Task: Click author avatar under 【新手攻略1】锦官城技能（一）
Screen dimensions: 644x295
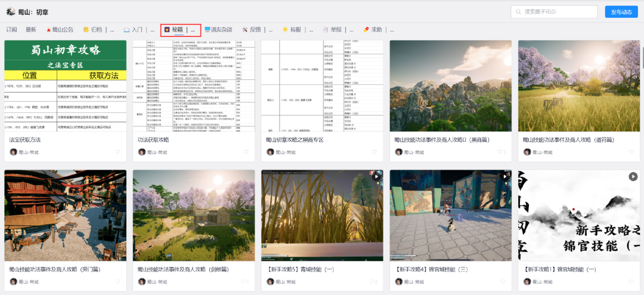Action: [x=527, y=282]
